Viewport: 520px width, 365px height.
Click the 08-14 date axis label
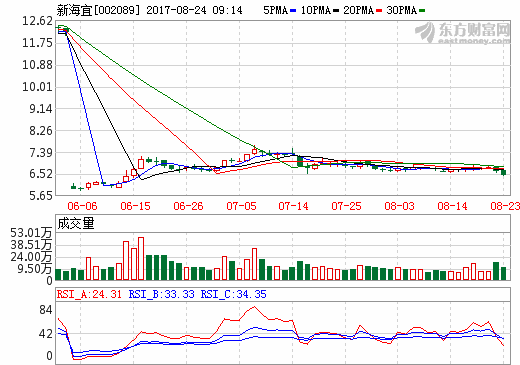(452, 206)
